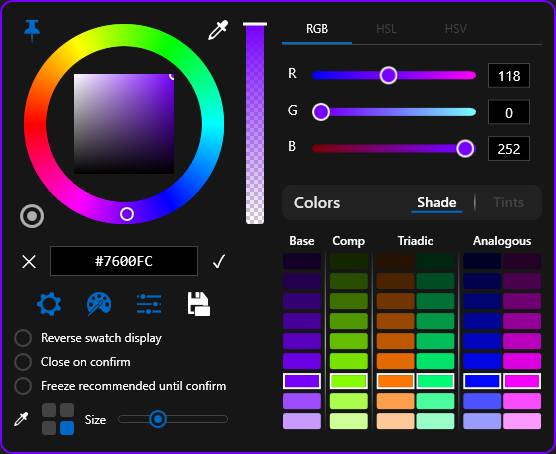Click the hex color input field

pyautogui.click(x=124, y=261)
